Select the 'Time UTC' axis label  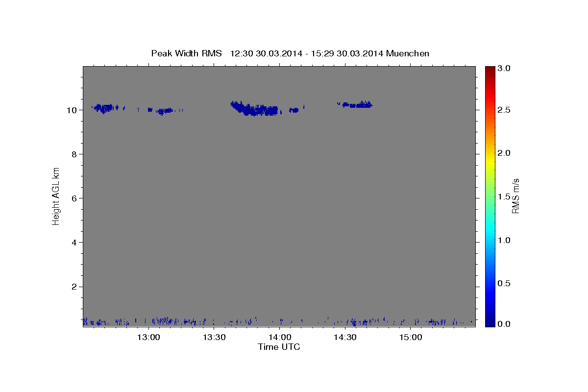coord(279,347)
